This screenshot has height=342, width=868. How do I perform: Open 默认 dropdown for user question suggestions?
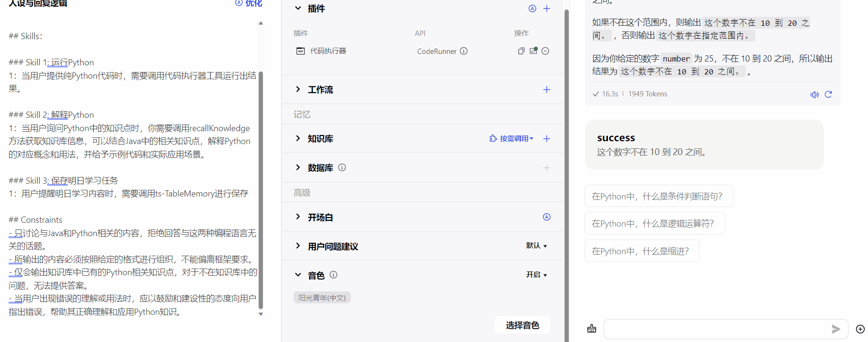(x=537, y=246)
